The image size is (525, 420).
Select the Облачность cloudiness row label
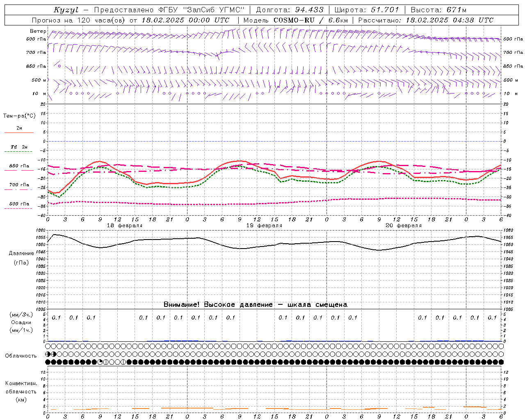(x=21, y=356)
